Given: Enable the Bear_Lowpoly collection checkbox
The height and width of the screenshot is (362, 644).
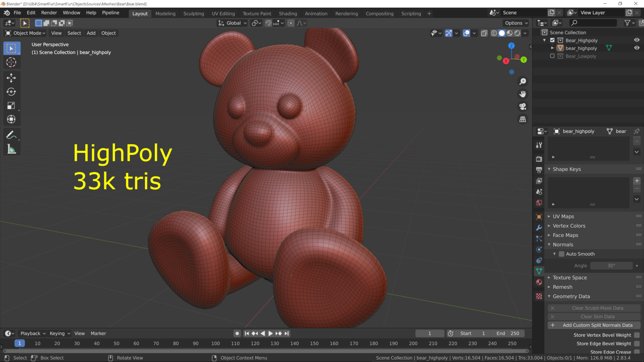Looking at the screenshot, I should pos(552,56).
